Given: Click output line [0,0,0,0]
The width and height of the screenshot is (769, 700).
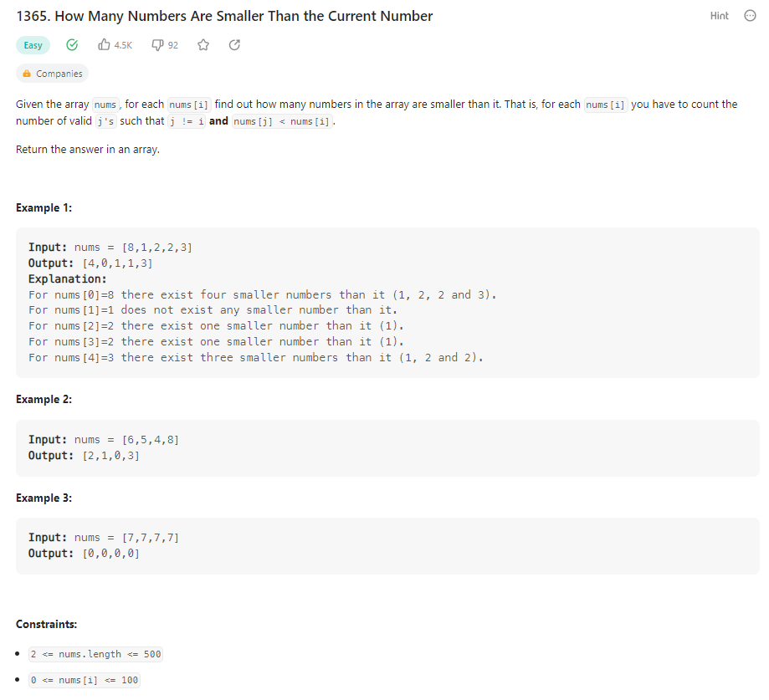Looking at the screenshot, I should tap(84, 554).
